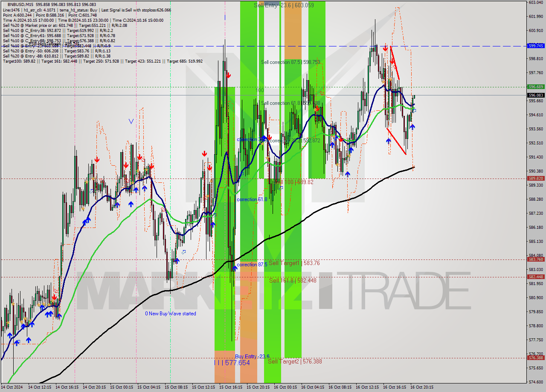The width and height of the screenshot is (546, 392).
Task: Click '0 New Buy Wave started' text
Action: (171, 314)
